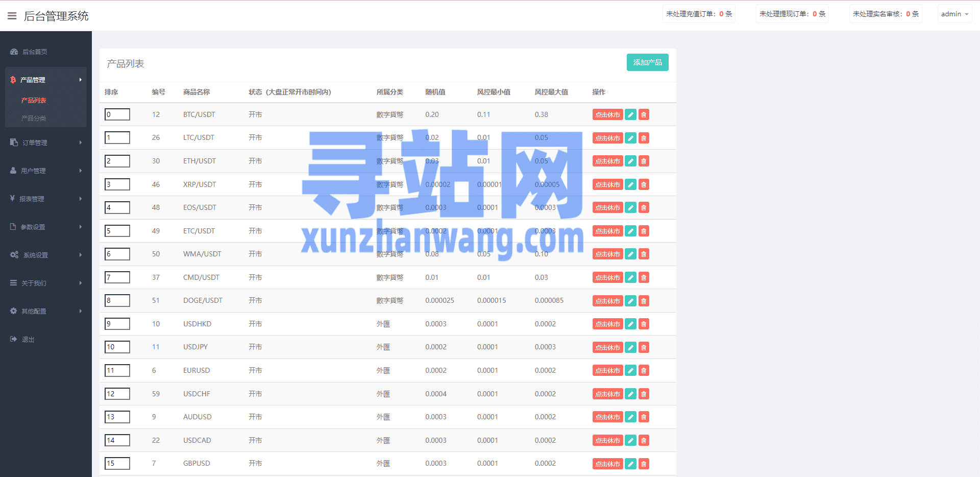Screen dimensions: 980x477
Task: Edit USDCAD pencil icon
Action: tap(631, 441)
